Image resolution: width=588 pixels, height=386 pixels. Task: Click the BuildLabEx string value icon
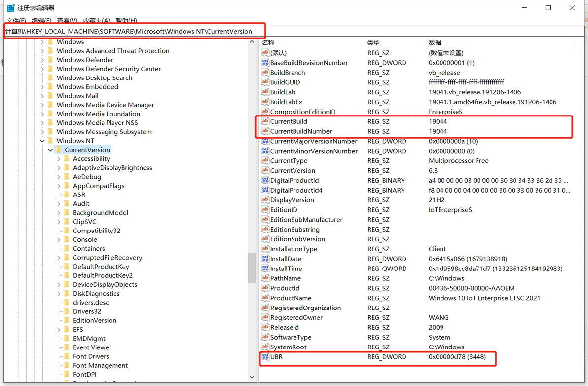pyautogui.click(x=265, y=102)
